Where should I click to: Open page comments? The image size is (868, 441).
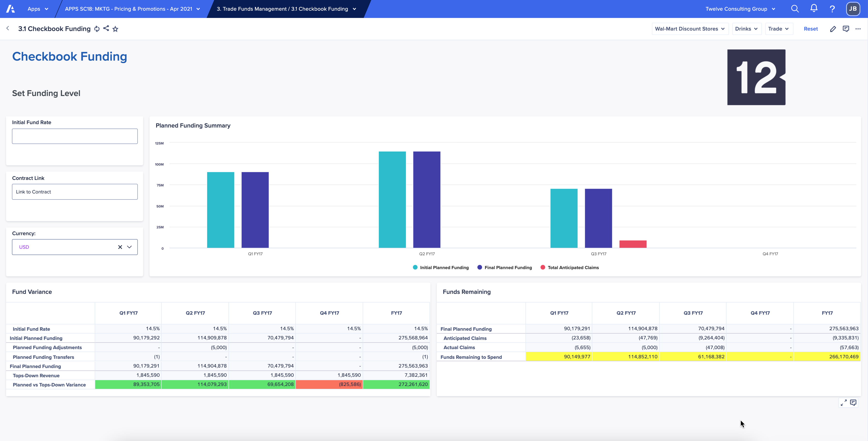(x=846, y=29)
